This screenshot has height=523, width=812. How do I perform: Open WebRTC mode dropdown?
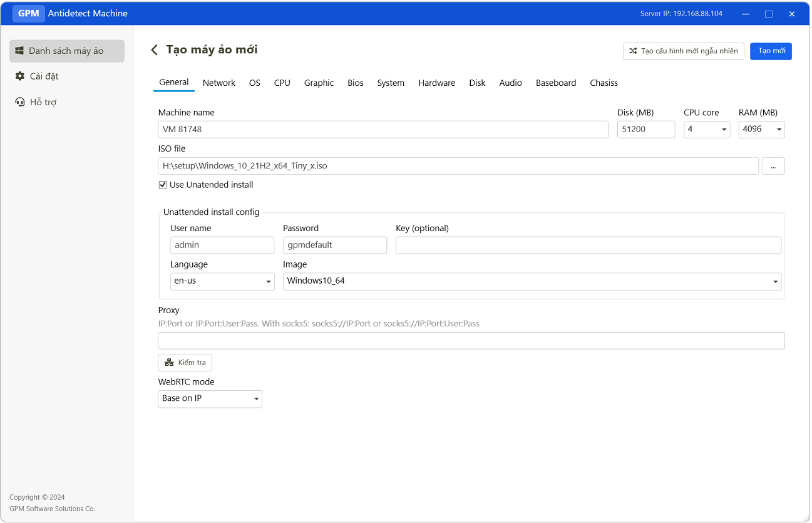[210, 399]
